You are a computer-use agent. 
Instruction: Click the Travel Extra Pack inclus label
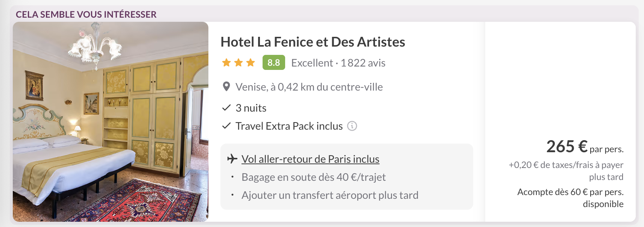pyautogui.click(x=289, y=126)
